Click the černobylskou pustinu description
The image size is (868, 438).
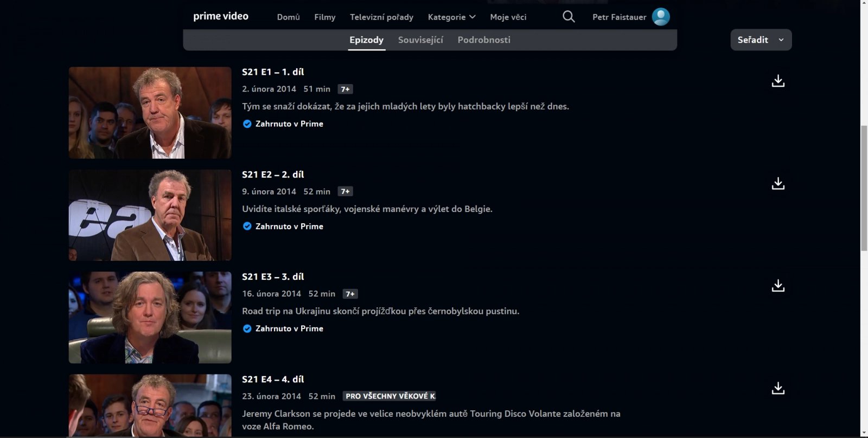[380, 311]
